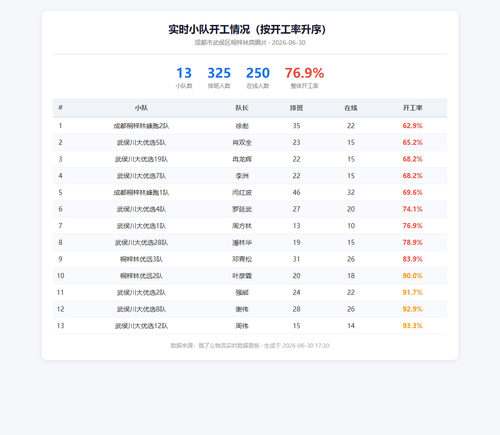Select team 桐梓林优选2队
This screenshot has height=435, width=500.
coord(141,276)
